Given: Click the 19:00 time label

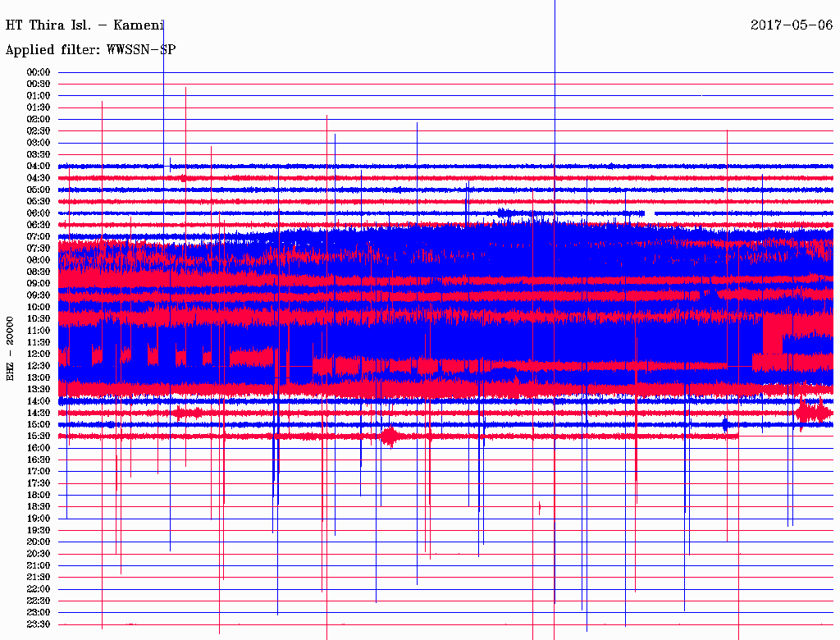Looking at the screenshot, I should 39,519.
